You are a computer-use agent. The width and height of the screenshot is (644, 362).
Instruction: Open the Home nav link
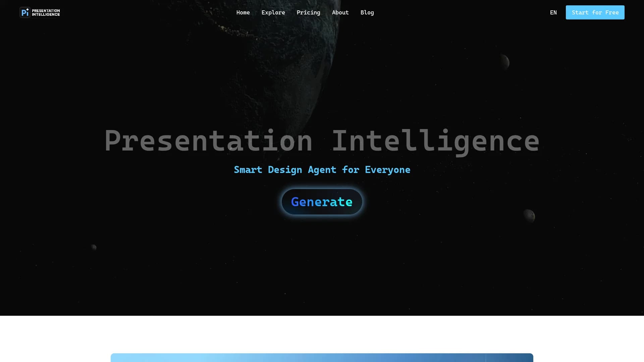point(243,12)
